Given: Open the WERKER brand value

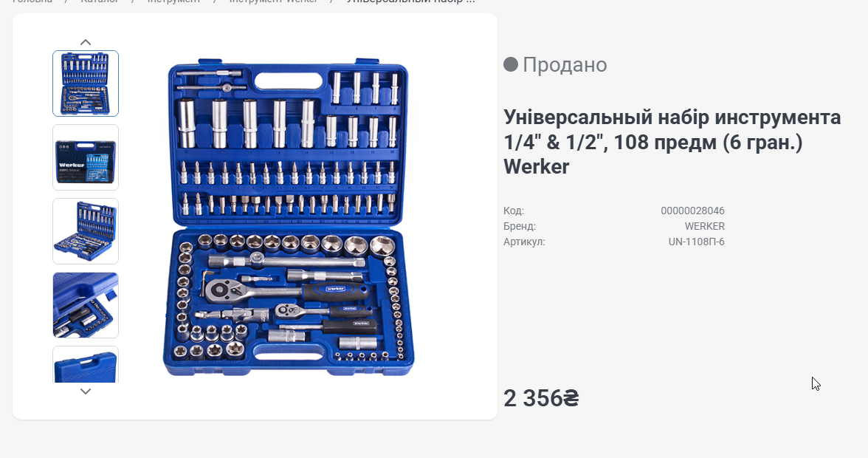Looking at the screenshot, I should coord(704,226).
